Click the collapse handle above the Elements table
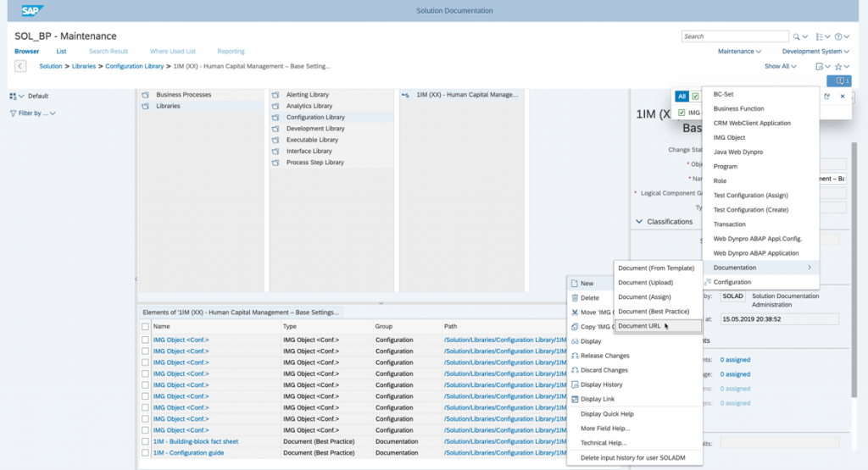Viewport: 868px width, 470px height. tap(381, 303)
